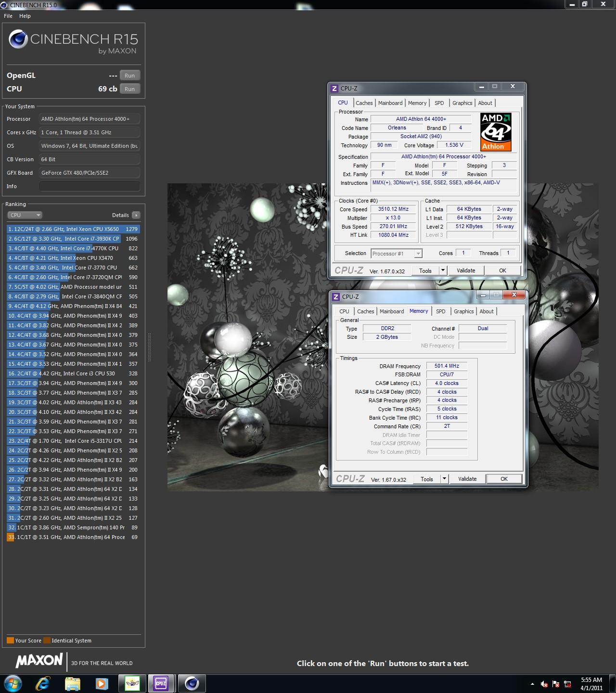Select ranking row 32 AMD Sempron 140
Image resolution: width=616 pixels, height=693 pixels.
coord(73,527)
